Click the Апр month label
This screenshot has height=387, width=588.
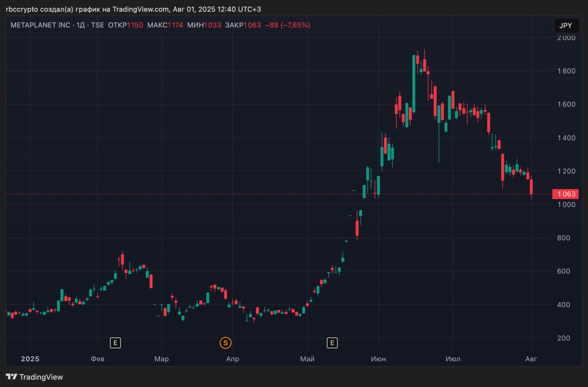(232, 359)
